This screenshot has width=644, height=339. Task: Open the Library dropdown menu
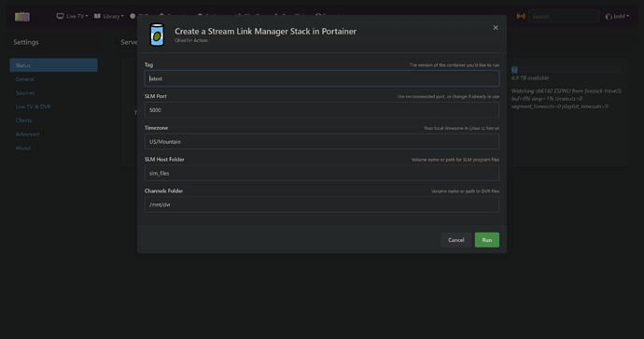109,17
